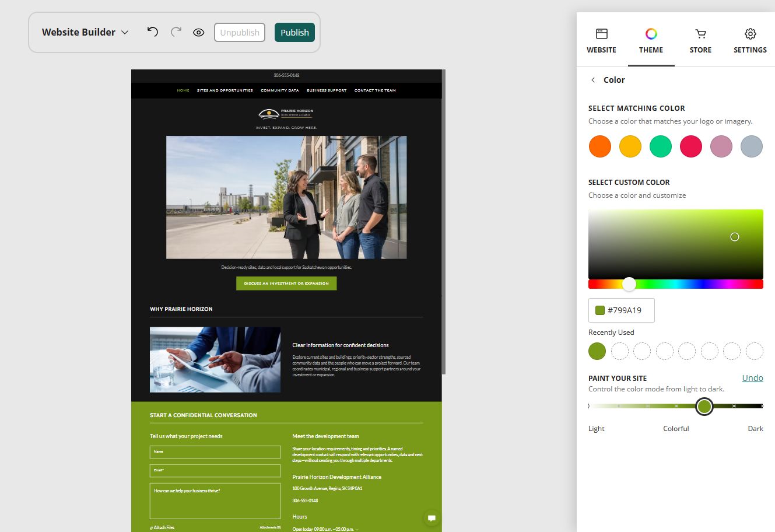This screenshot has width=775, height=532.
Task: Click the HOME nav item in site preview
Action: coord(183,90)
